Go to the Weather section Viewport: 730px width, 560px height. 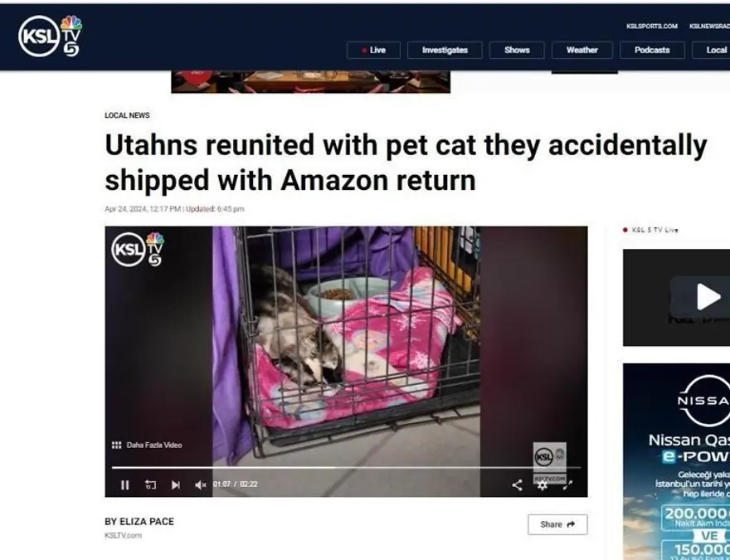click(x=582, y=51)
